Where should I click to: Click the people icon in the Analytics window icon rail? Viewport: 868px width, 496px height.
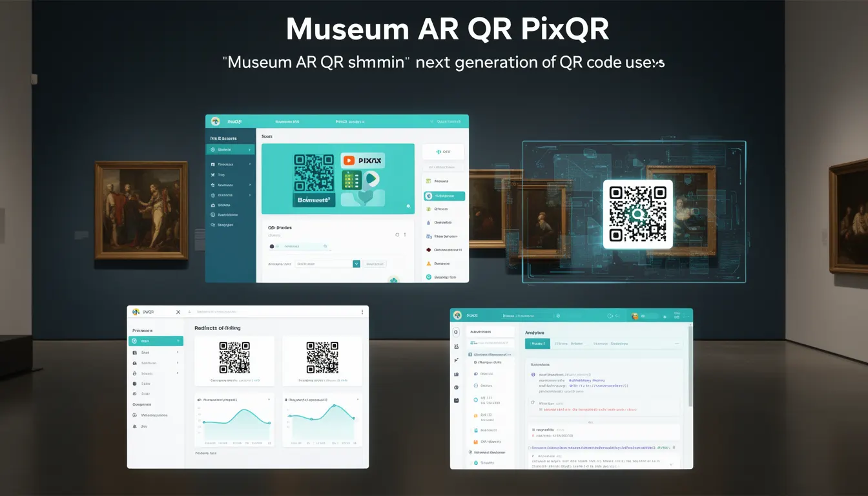pos(456,346)
